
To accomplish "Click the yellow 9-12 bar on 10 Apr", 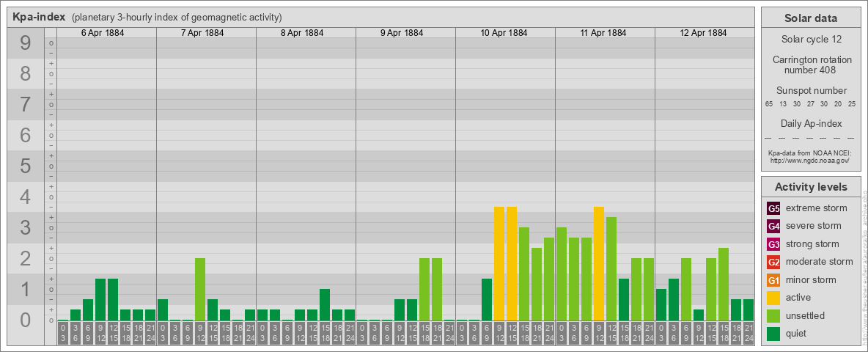I will tap(499, 263).
